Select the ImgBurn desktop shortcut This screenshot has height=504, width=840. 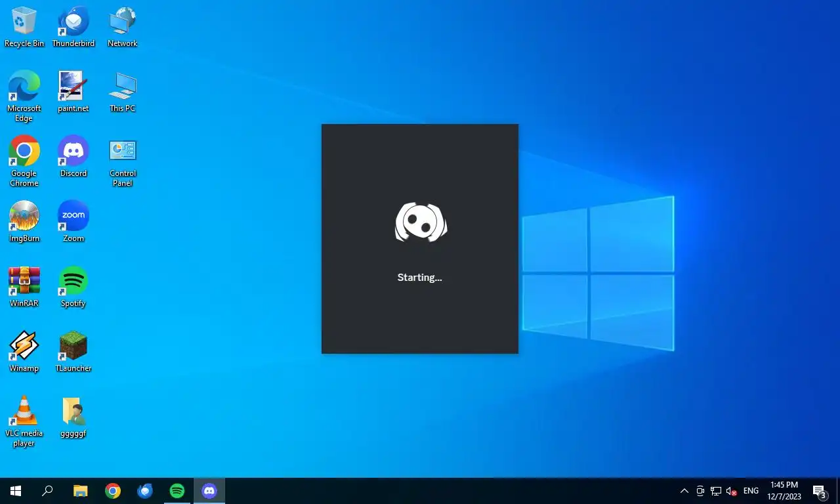pyautogui.click(x=24, y=222)
